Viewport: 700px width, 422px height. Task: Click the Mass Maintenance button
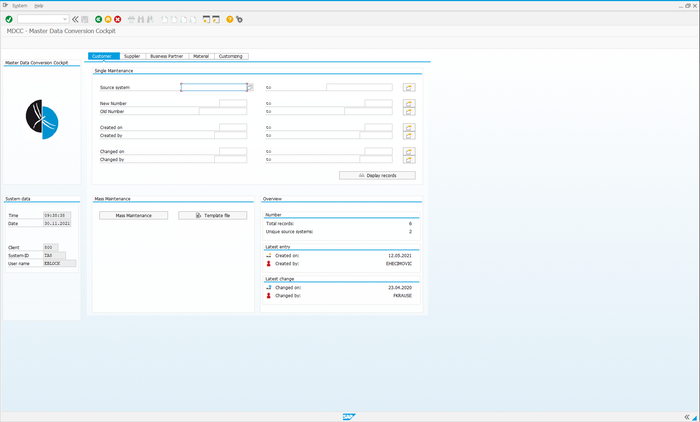133,215
